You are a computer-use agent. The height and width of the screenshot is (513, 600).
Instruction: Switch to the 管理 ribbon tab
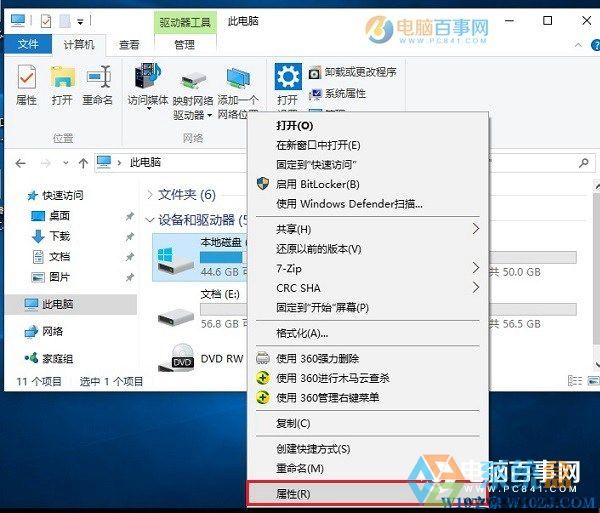pos(185,45)
